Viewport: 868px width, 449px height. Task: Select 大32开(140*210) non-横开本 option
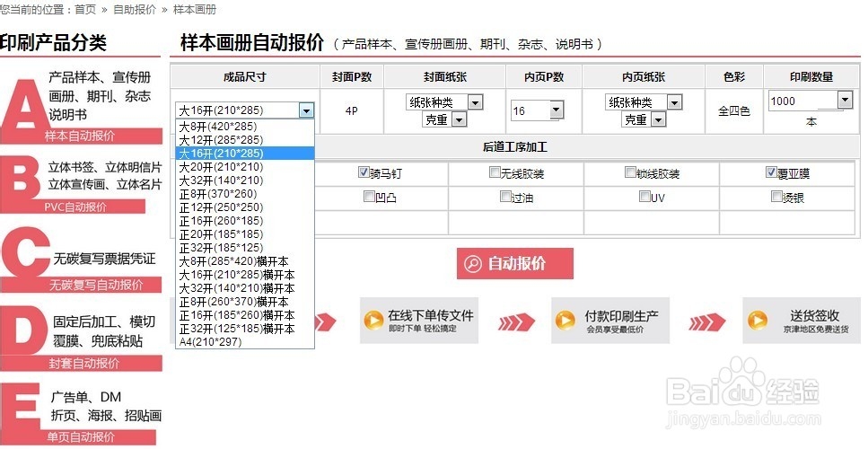pos(245,180)
